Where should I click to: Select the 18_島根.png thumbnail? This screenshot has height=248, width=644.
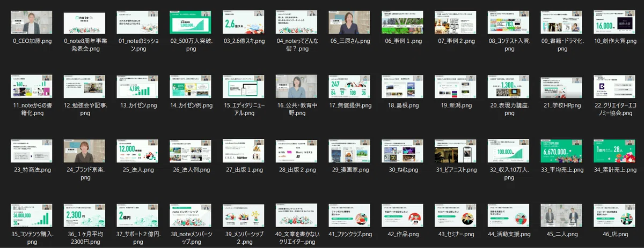coord(402,87)
